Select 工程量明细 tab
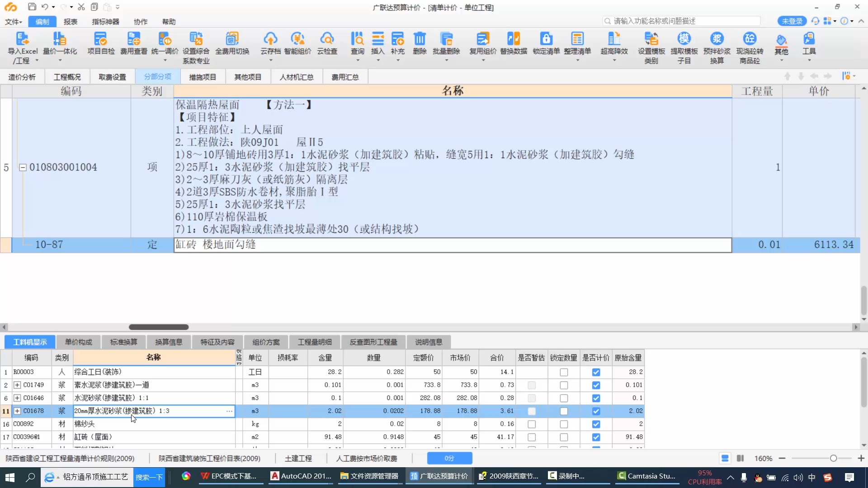This screenshot has height=488, width=868. click(314, 342)
